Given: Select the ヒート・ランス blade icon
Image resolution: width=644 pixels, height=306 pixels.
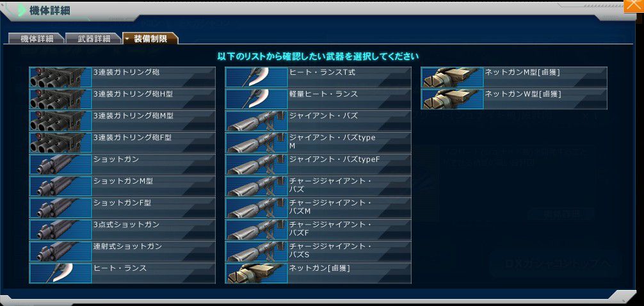Looking at the screenshot, I should coord(60,273).
